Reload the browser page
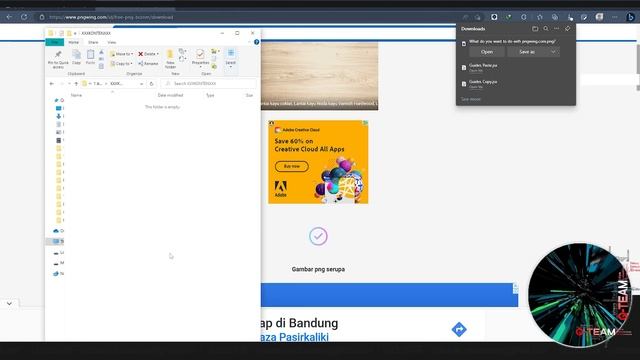 pos(24,17)
